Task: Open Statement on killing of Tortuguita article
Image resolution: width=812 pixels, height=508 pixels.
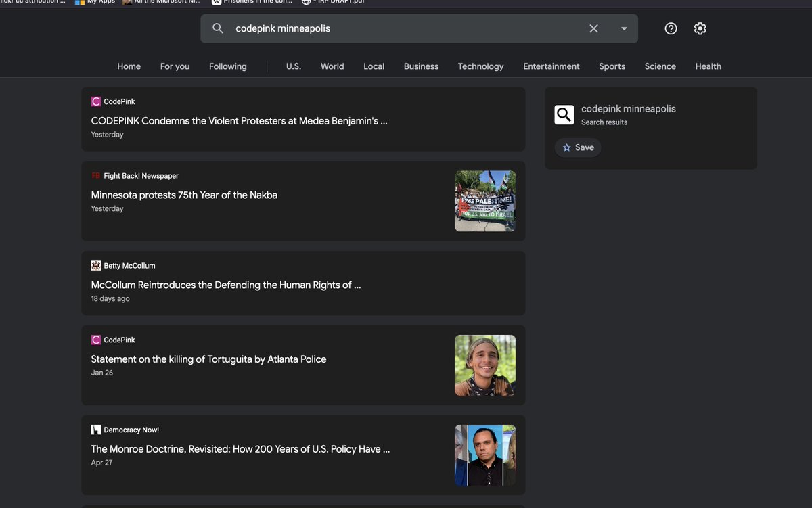Action: point(208,359)
